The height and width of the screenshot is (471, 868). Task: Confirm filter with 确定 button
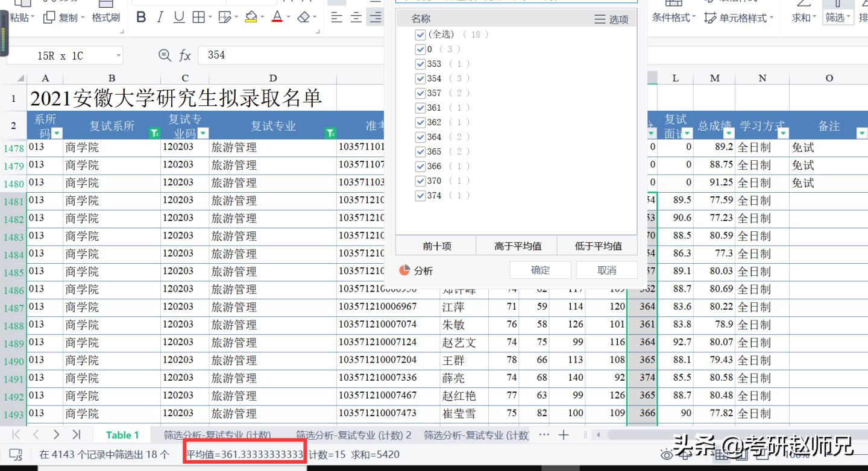pos(540,270)
